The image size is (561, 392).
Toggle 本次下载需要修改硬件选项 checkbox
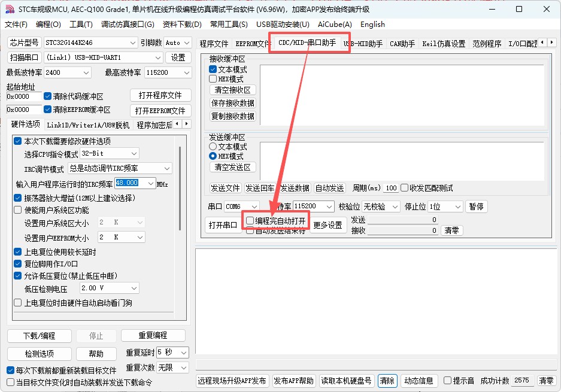tap(17, 141)
